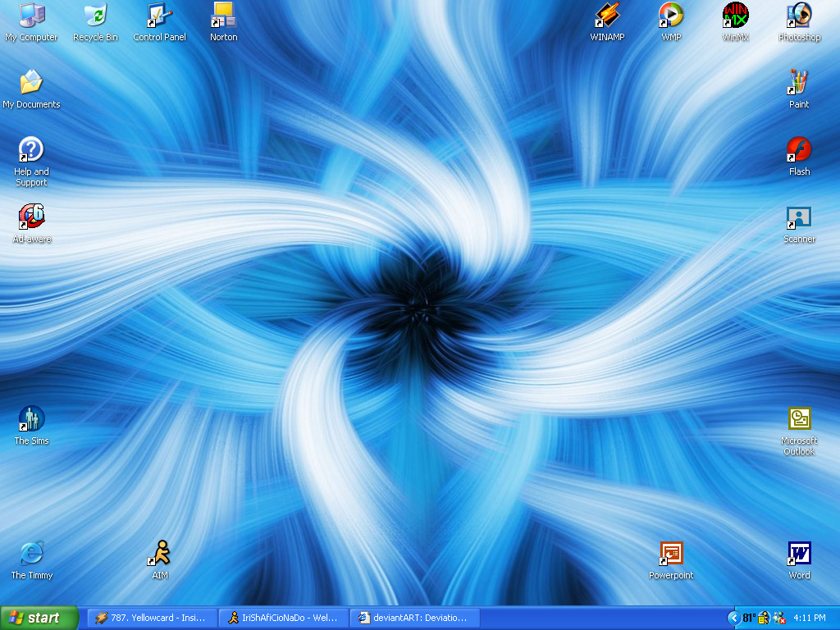Screen dimensions: 840x630
Task: Select the Paint shortcut icon
Action: point(799,89)
